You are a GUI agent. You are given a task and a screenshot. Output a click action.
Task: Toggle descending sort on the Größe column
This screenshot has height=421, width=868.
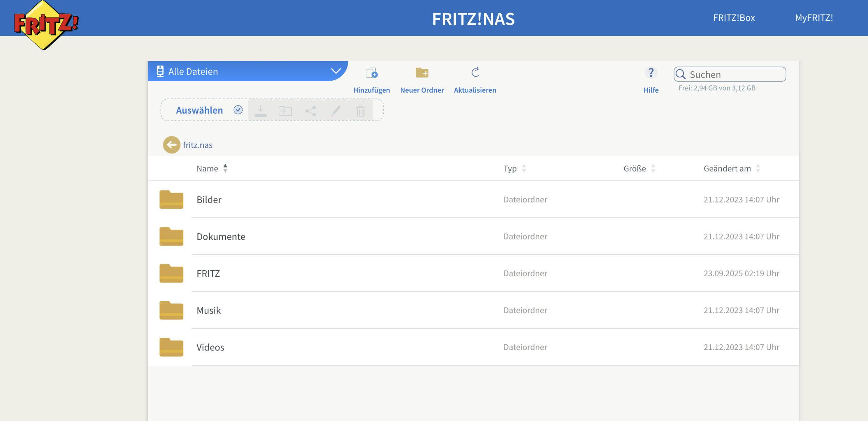tap(653, 171)
